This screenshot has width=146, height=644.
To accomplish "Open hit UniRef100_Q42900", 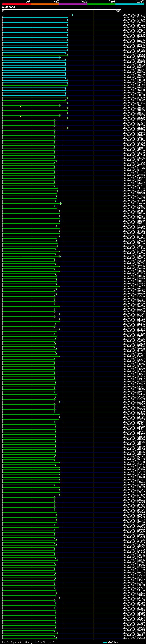I will click(134, 248).
